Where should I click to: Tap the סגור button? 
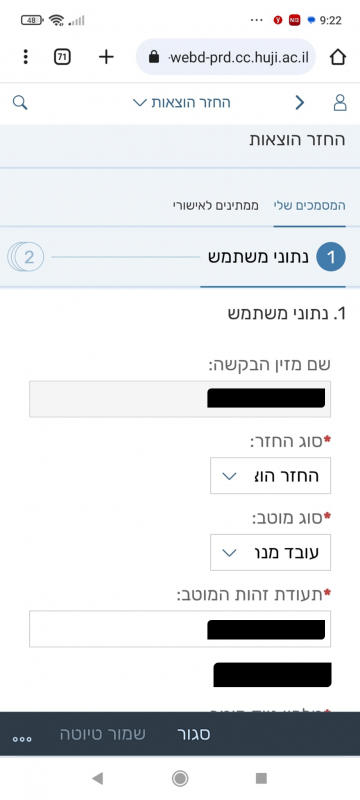click(x=194, y=735)
